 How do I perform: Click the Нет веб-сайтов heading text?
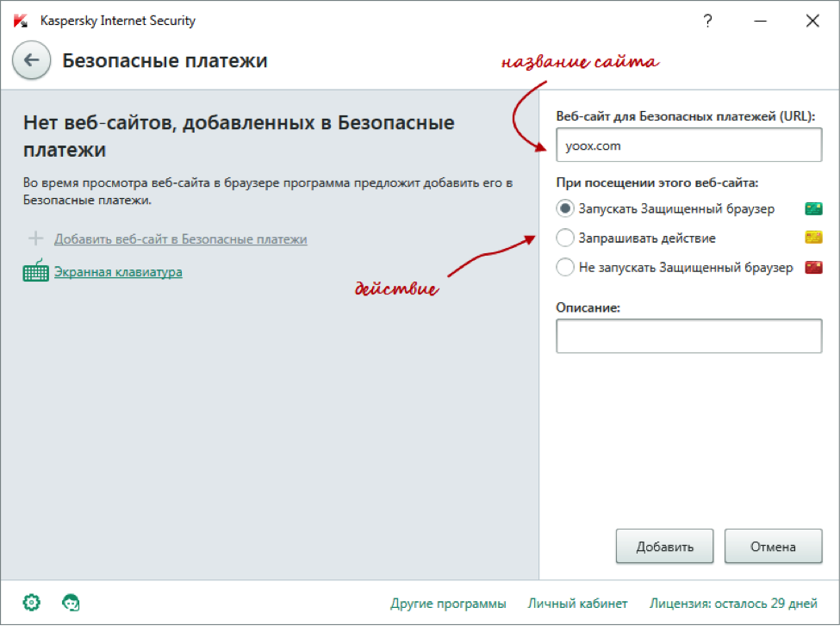[239, 136]
